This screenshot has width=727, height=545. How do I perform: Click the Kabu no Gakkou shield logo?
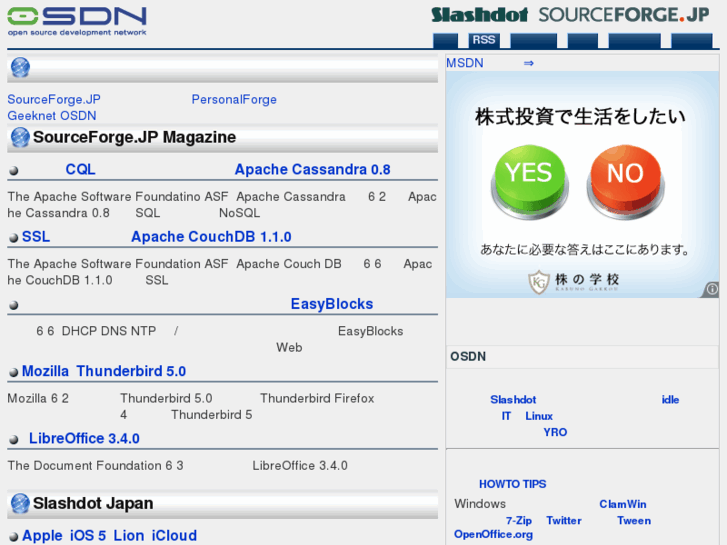tap(539, 282)
